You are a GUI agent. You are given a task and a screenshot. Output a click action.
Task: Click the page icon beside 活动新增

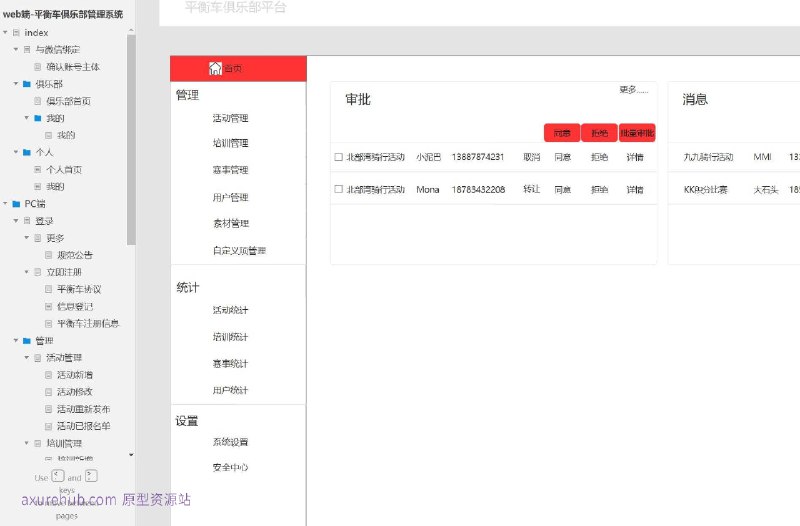point(48,374)
